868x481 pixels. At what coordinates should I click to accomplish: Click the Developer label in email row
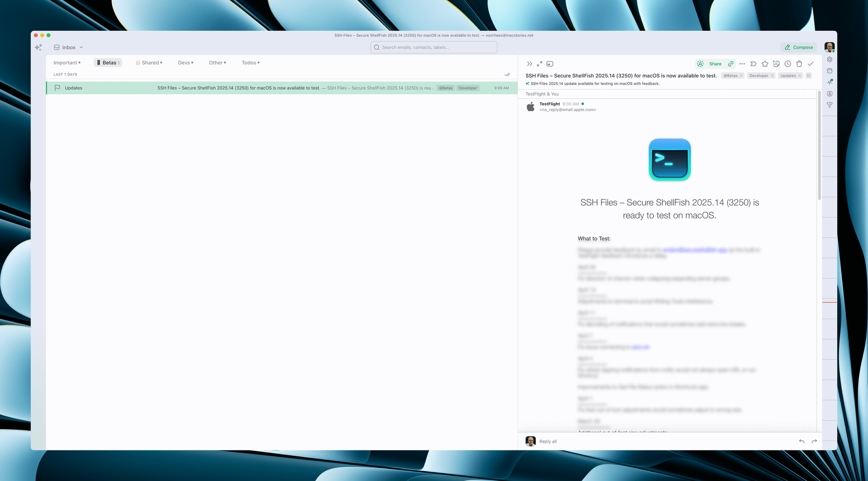click(x=468, y=88)
